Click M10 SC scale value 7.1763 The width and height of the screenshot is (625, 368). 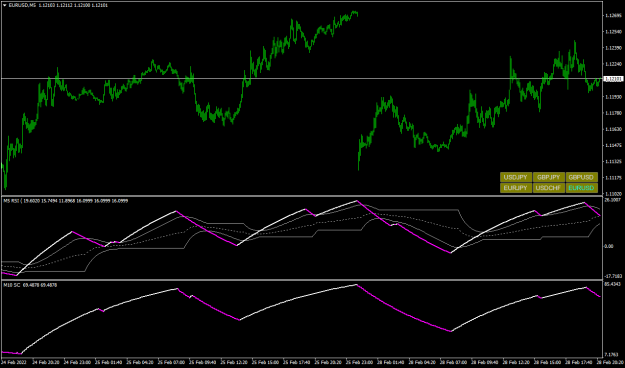pos(612,354)
